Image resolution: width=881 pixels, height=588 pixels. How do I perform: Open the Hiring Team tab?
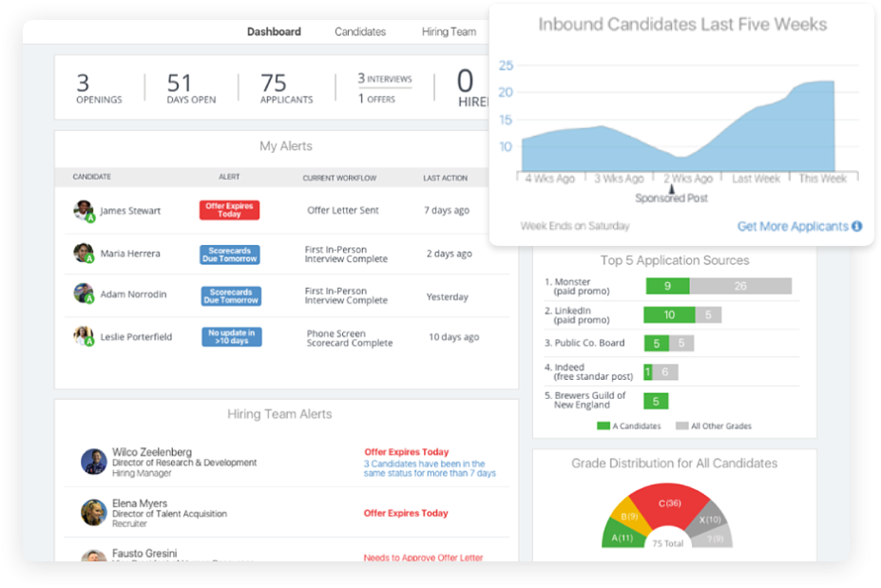coord(449,32)
